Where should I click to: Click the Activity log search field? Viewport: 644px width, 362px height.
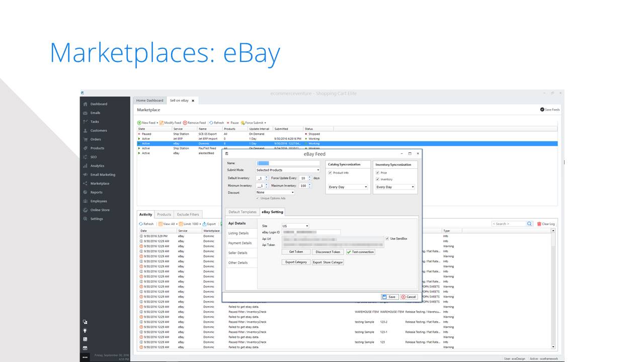[509, 224]
